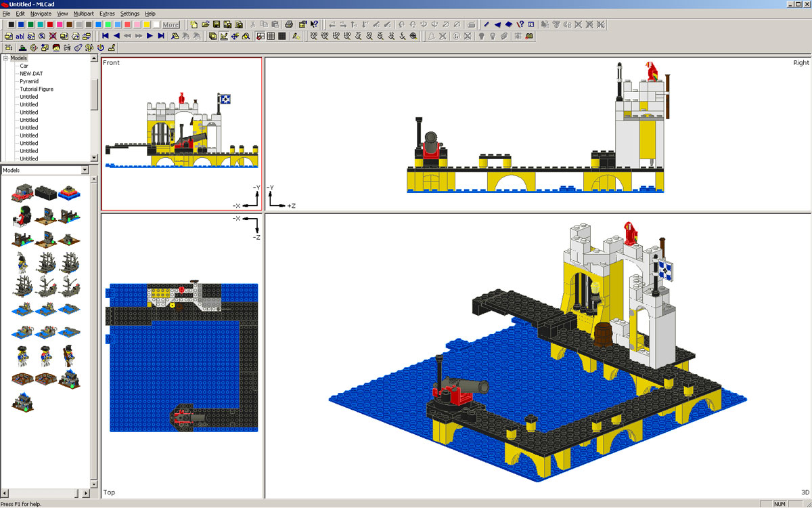Open an existing model file
812x508 pixels.
(206, 24)
